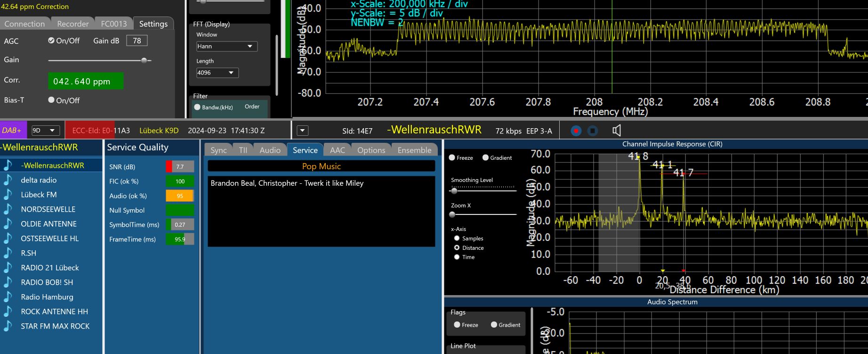Expand the 9D channel selector dropdown

tap(45, 131)
